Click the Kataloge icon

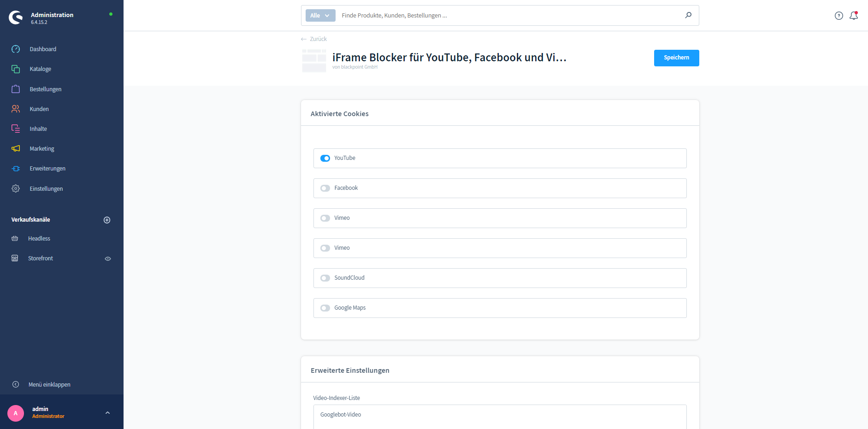(16, 69)
